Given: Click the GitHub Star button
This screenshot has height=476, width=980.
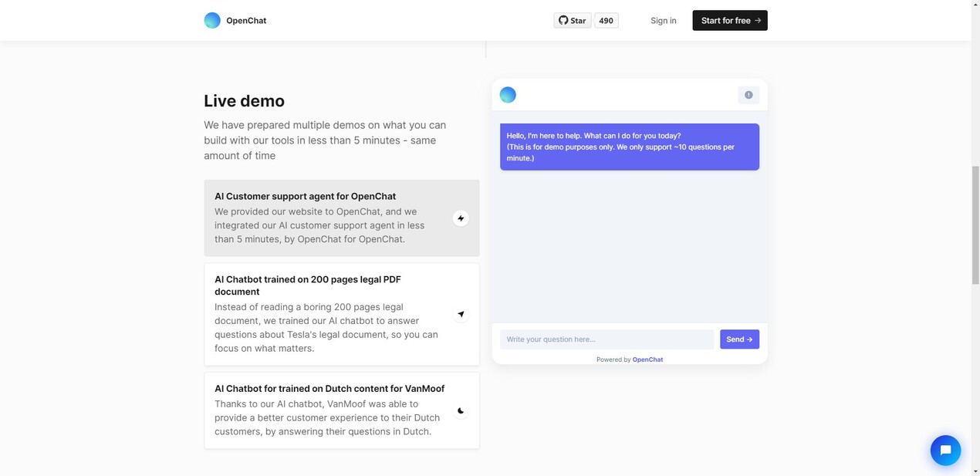Looking at the screenshot, I should coord(573,21).
